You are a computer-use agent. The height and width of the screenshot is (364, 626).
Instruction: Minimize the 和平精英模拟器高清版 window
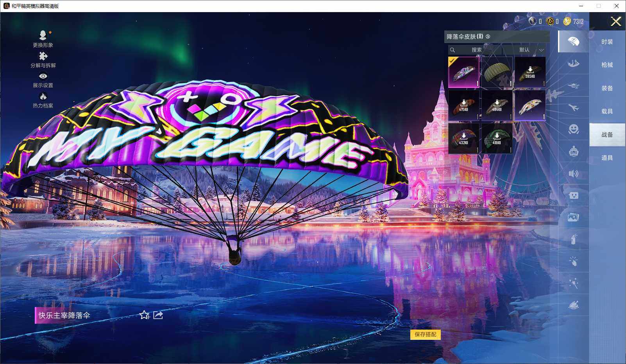coord(581,6)
